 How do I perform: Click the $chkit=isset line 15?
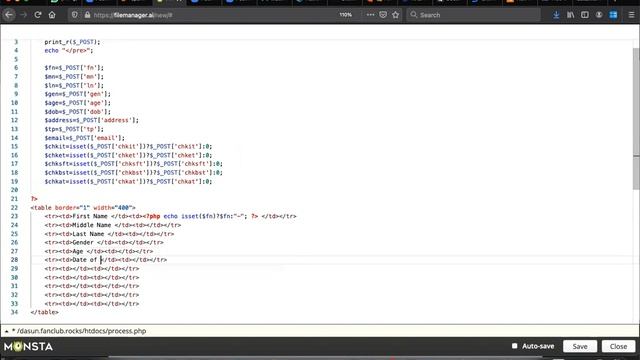click(x=129, y=146)
